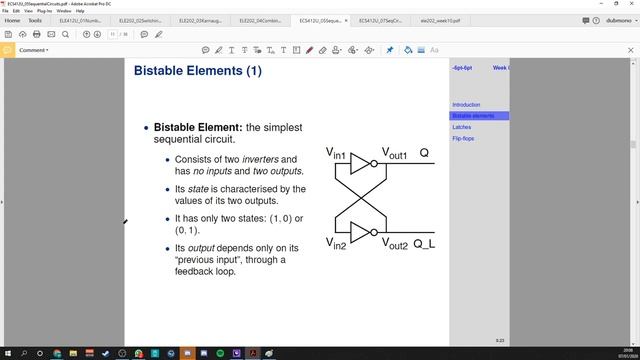Switch to the Tools tab
The width and height of the screenshot is (640, 360).
pyautogui.click(x=35, y=20)
